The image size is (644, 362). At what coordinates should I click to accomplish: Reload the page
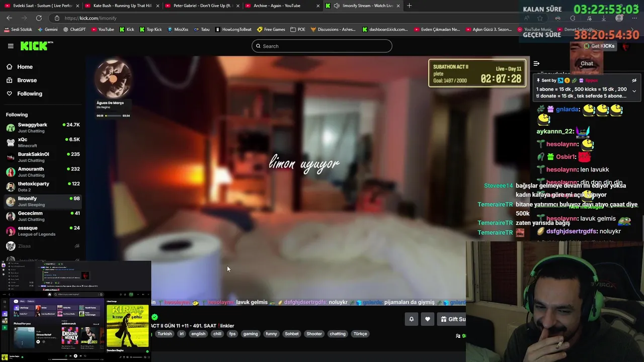tap(39, 18)
